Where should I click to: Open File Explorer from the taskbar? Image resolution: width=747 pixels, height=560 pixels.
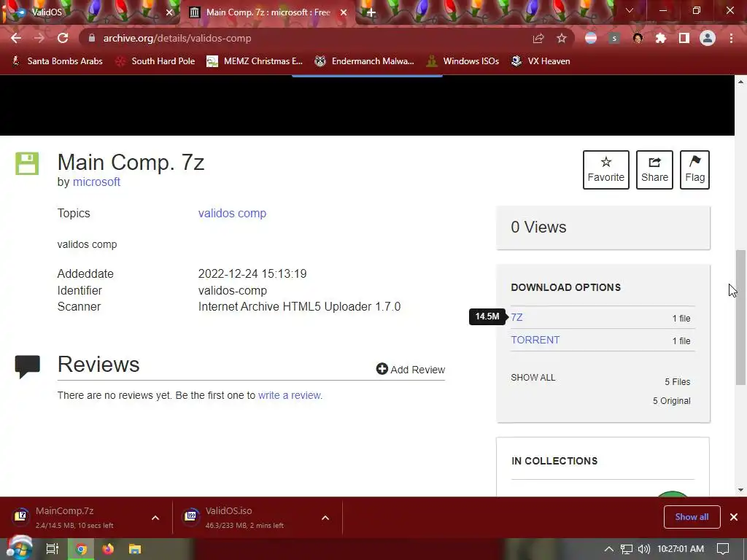click(135, 549)
